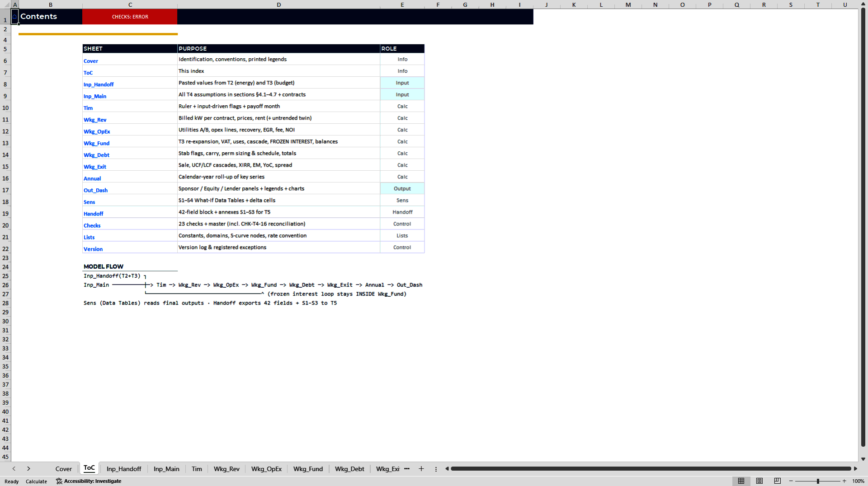Switch to the Wkg_OpEx sheet tab
The image size is (868, 486).
(266, 469)
